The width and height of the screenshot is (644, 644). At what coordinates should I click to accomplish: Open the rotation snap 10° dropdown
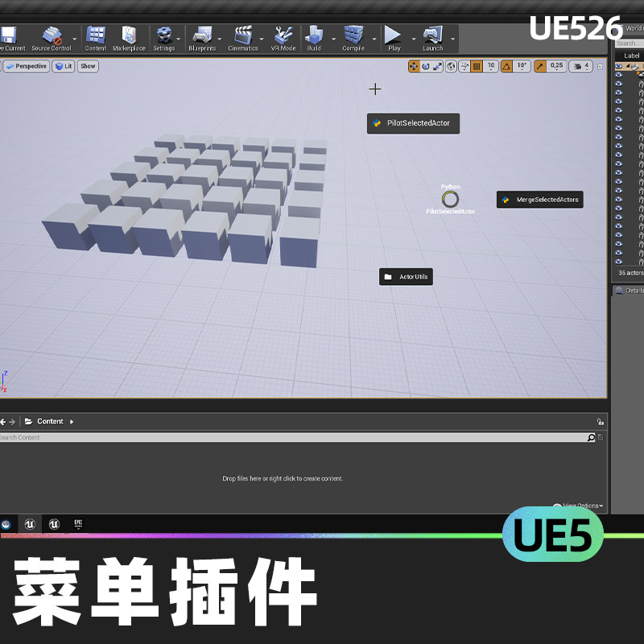coord(522,66)
